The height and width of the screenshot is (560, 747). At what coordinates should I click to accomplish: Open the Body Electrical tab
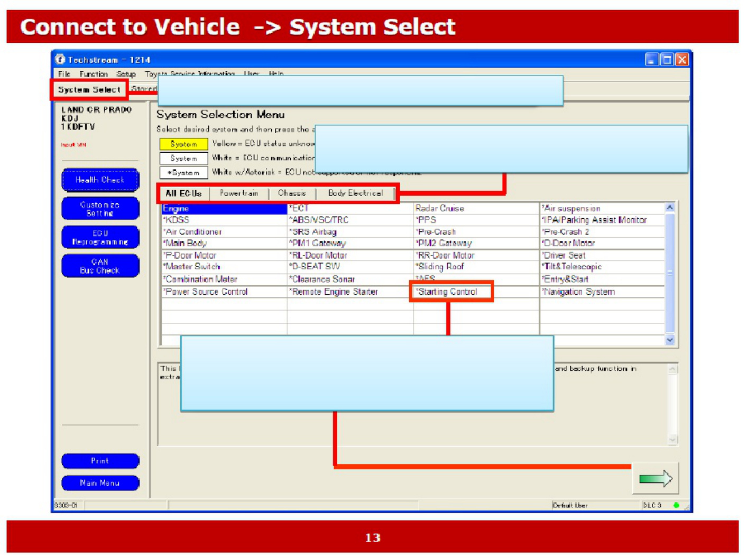[x=355, y=193]
